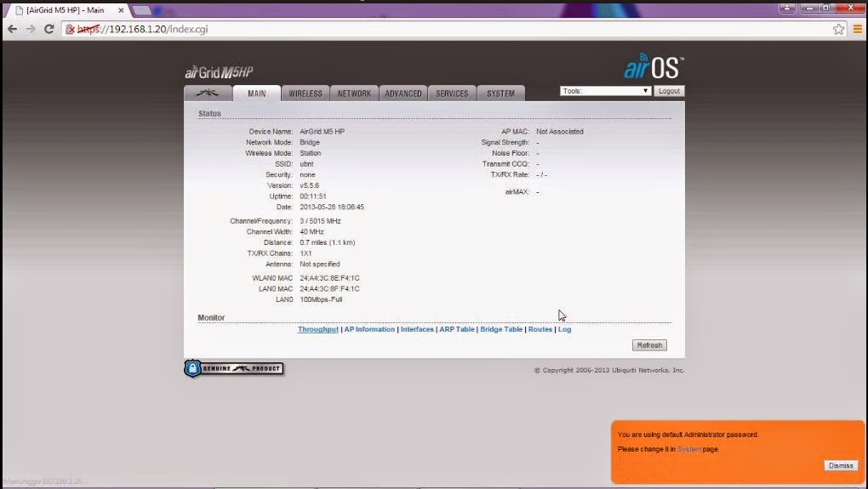Click the Uptime value 00:11:51
Viewport: 868px width, 489px height.
click(x=313, y=196)
